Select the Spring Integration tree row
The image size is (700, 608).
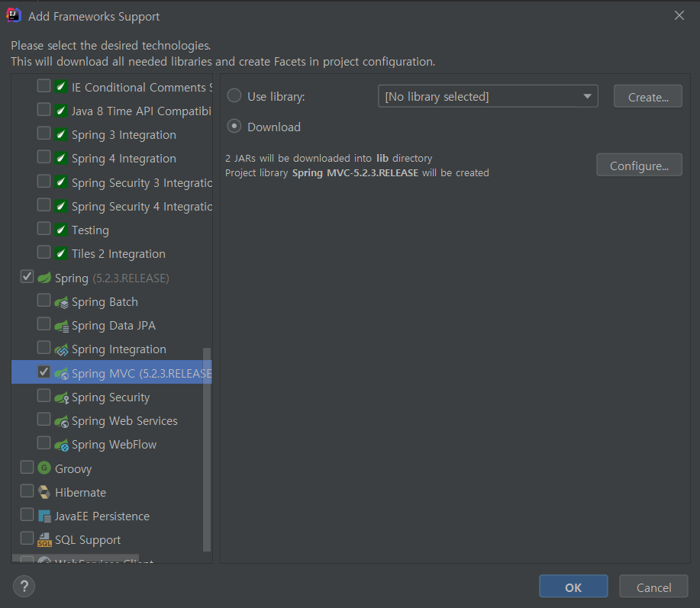[111, 349]
